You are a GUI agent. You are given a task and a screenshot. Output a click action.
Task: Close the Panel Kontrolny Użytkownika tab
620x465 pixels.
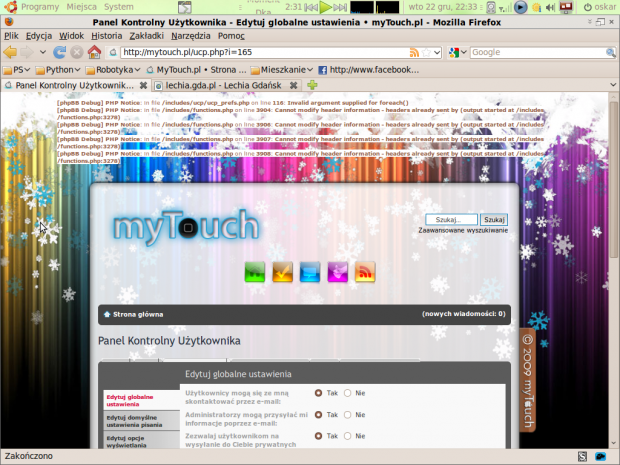tap(144, 85)
